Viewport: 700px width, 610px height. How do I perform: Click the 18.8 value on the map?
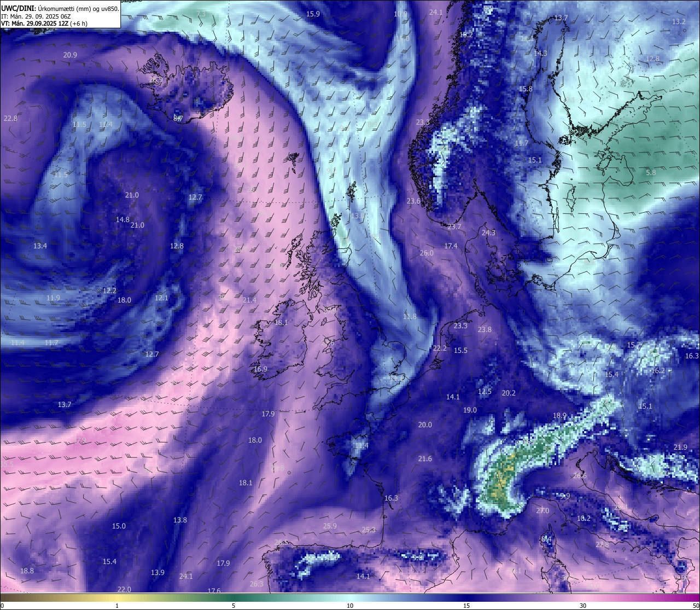pos(27,571)
